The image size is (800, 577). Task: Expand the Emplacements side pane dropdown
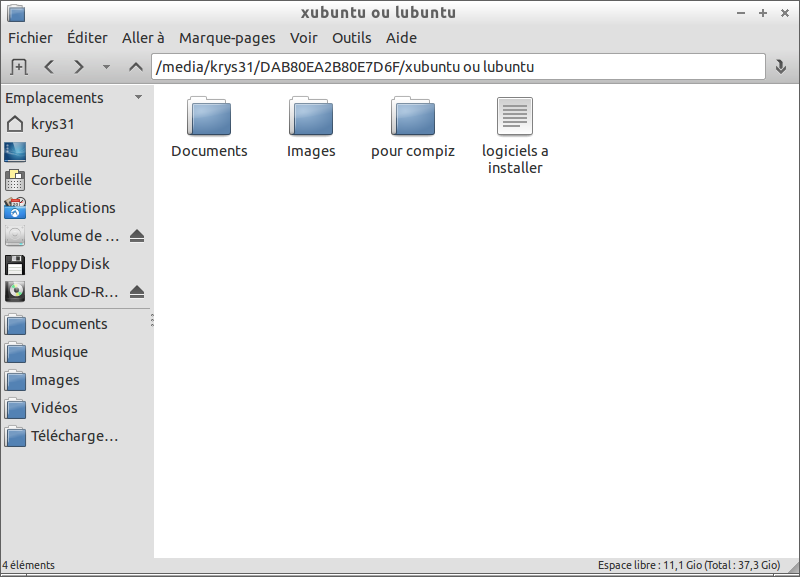tap(138, 97)
